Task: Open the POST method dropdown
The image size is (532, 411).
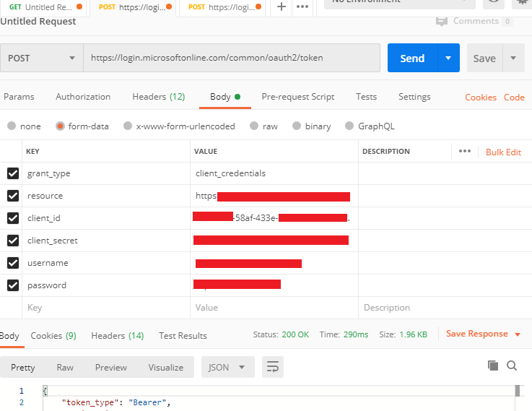Action: click(41, 58)
